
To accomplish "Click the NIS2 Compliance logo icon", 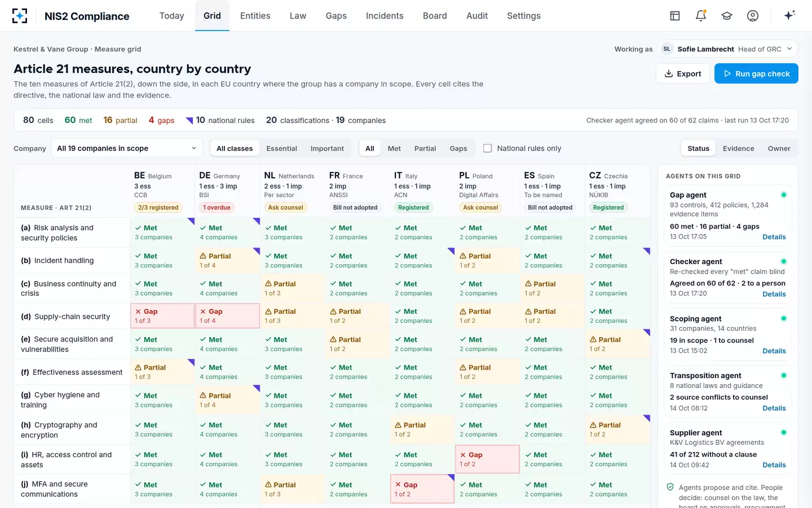I will [x=20, y=16].
